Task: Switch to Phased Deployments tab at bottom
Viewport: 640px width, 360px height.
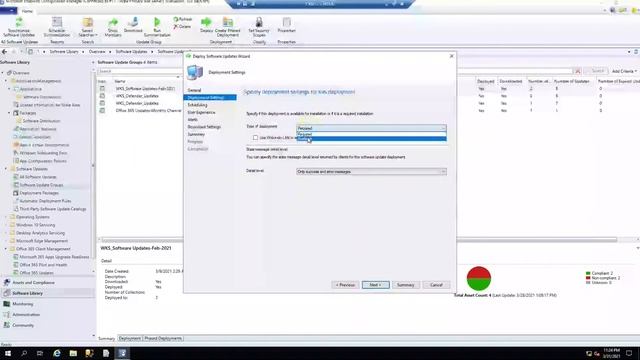Action: tap(163, 338)
